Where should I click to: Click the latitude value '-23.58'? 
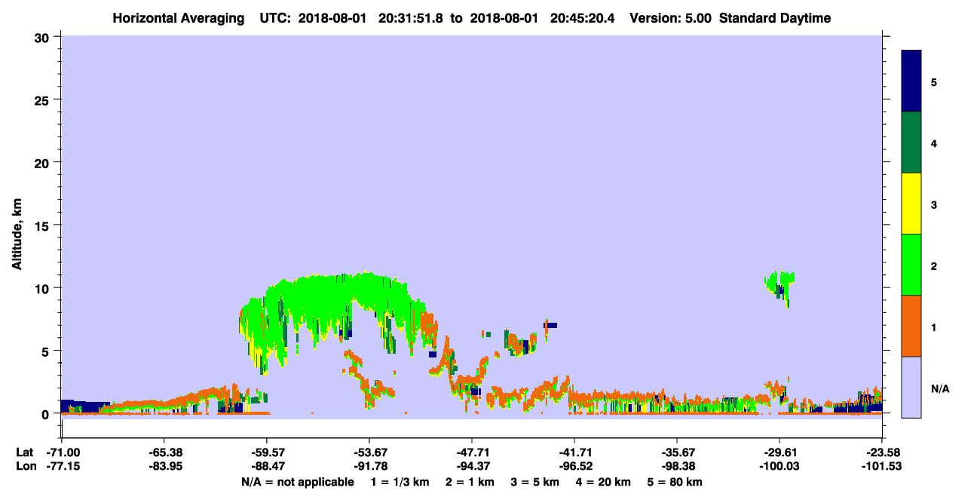tap(882, 452)
